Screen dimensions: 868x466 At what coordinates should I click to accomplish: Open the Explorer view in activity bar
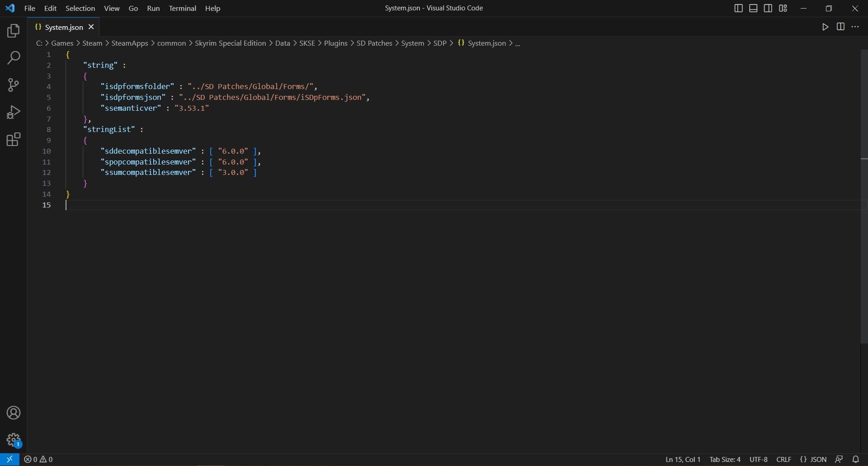tap(14, 31)
